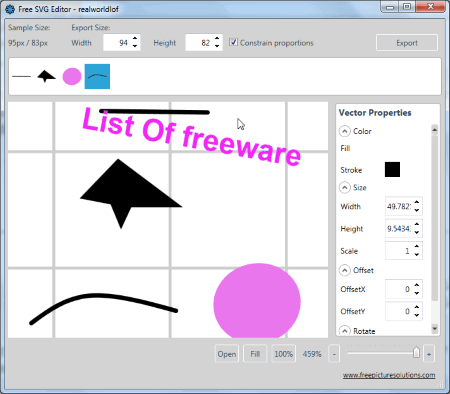Increase vector Width with up arrow
This screenshot has width=450, height=394.
(x=417, y=202)
